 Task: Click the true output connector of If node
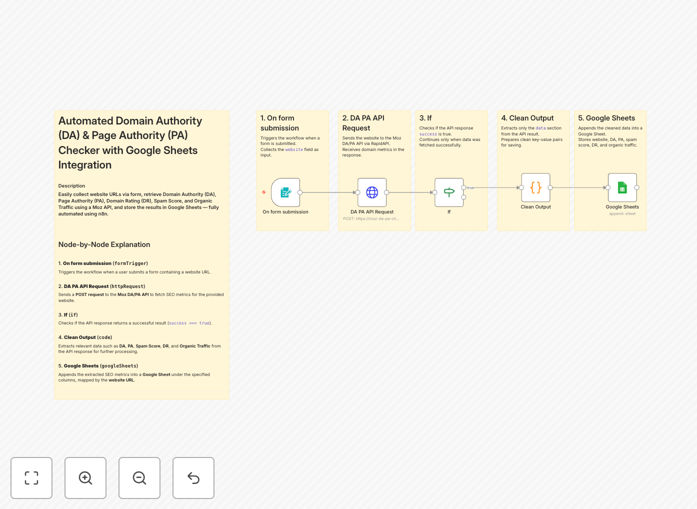pyautogui.click(x=464, y=188)
